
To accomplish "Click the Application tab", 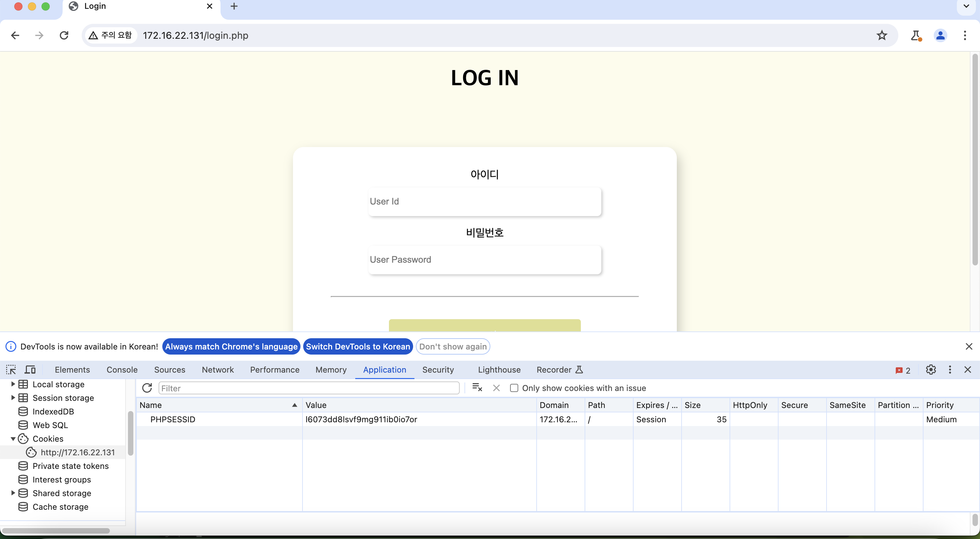I will pos(384,370).
